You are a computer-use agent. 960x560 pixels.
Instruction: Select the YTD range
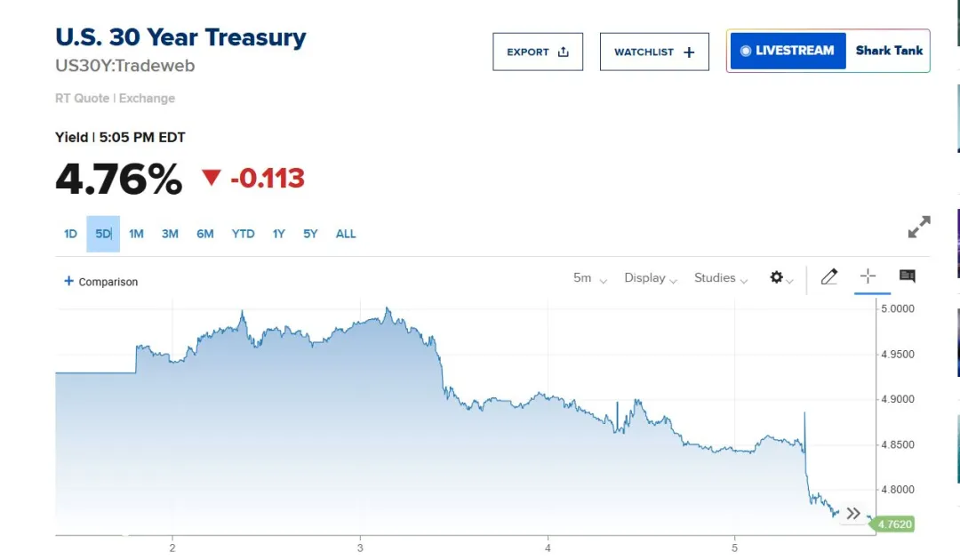243,234
